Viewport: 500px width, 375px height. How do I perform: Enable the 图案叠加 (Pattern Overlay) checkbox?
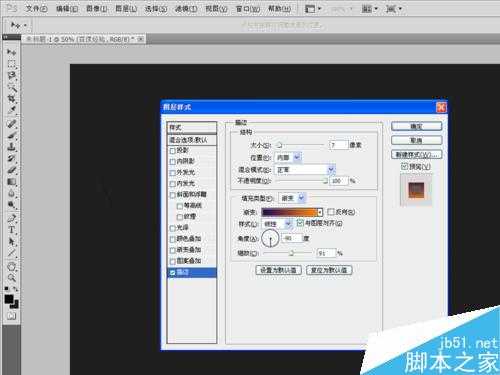[173, 261]
